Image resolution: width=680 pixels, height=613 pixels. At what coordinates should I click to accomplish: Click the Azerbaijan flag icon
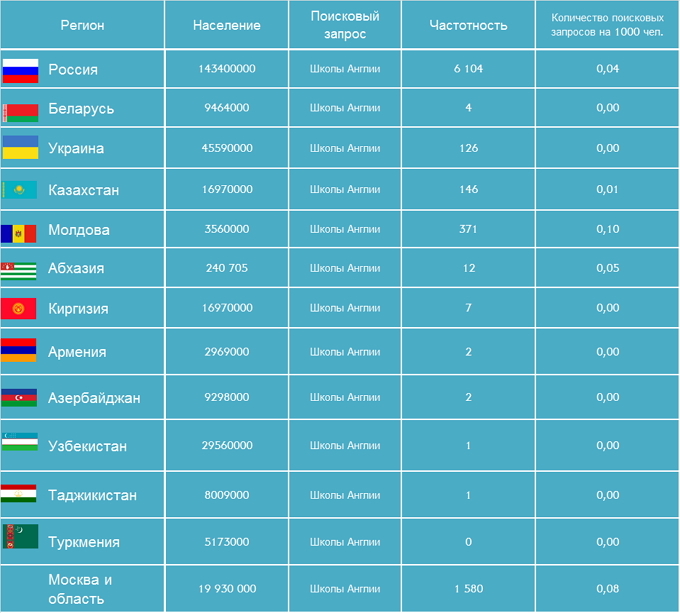[19, 398]
